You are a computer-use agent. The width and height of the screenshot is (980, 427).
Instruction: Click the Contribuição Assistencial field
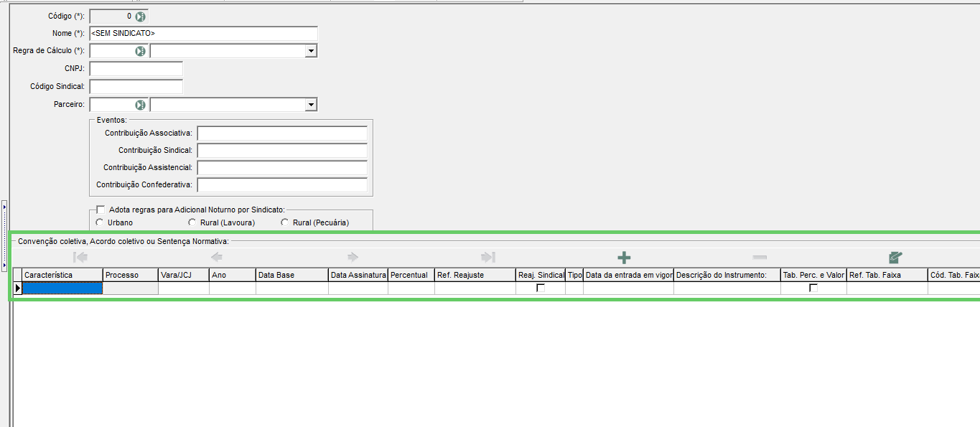[282, 168]
